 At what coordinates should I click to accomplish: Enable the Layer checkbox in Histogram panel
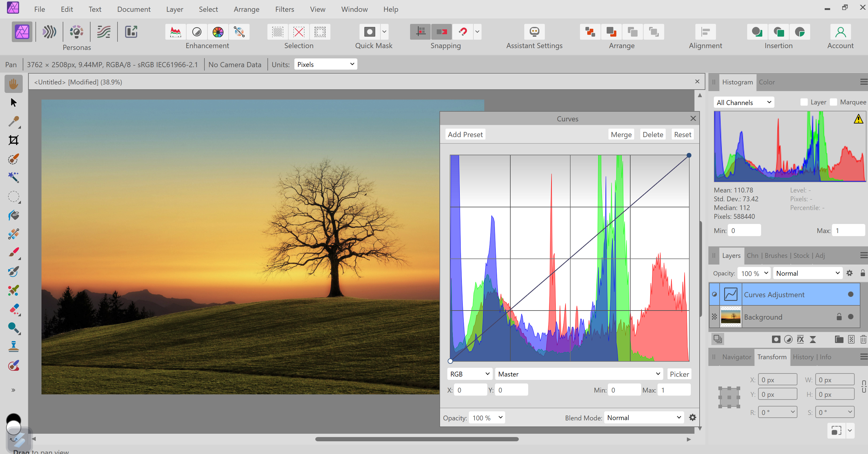coord(805,102)
